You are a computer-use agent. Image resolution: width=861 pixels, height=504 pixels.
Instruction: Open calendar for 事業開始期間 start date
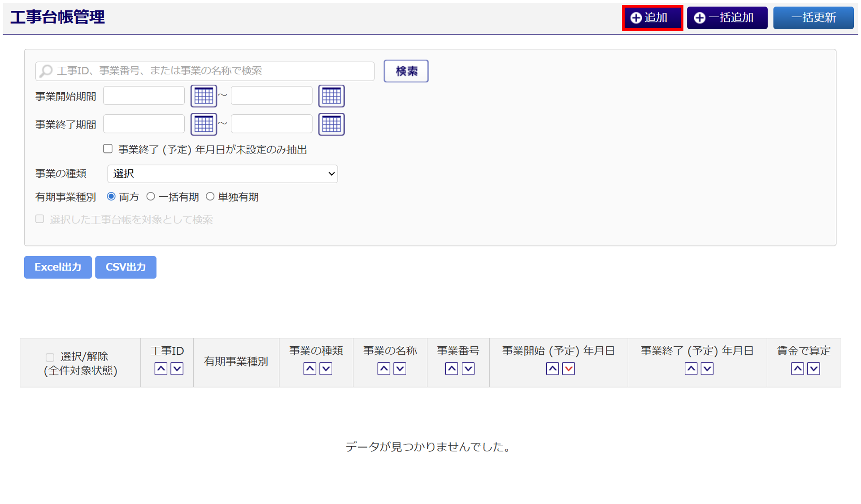click(204, 96)
